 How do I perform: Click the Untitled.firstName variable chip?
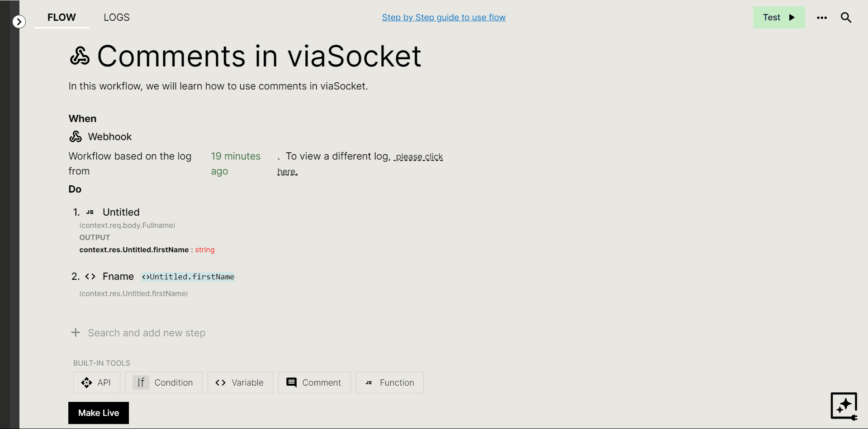click(188, 277)
